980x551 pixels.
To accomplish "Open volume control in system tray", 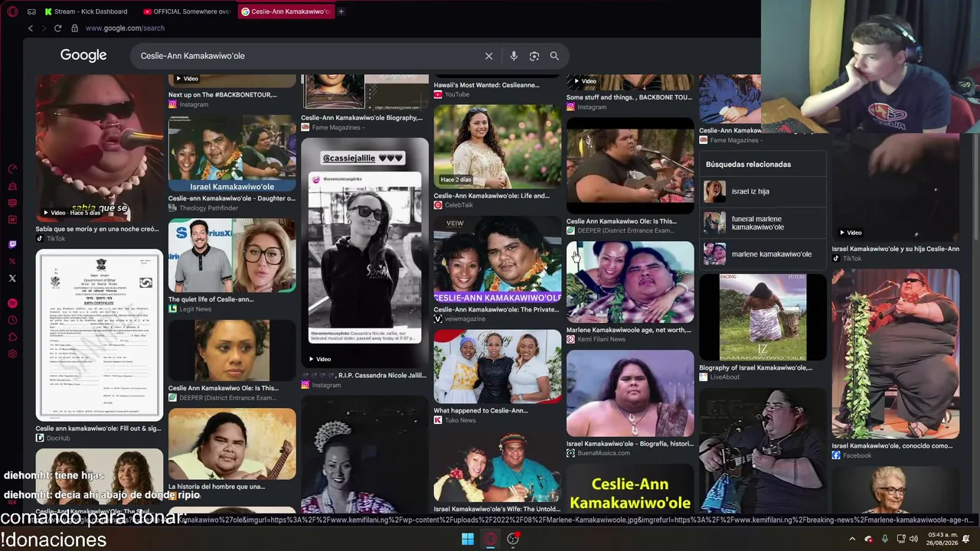I will [913, 539].
